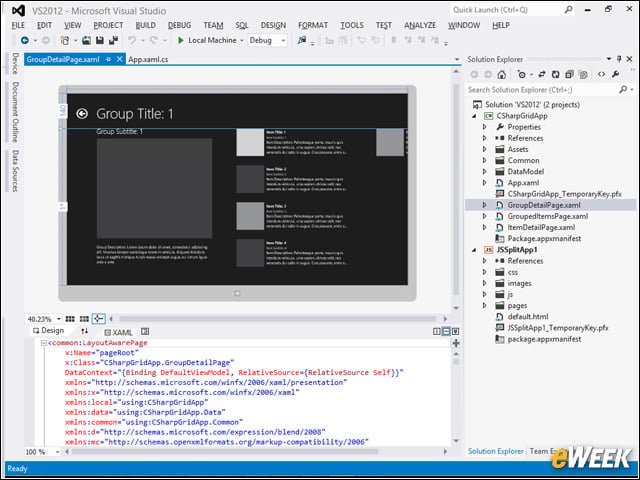This screenshot has height=480, width=640.
Task: Click the Navigate Backward toolbar arrow
Action: [24, 40]
